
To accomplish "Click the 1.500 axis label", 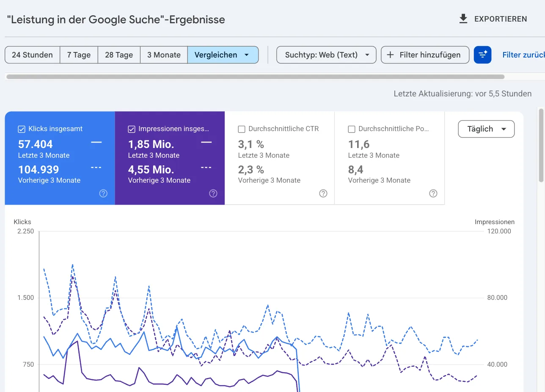I will [25, 298].
